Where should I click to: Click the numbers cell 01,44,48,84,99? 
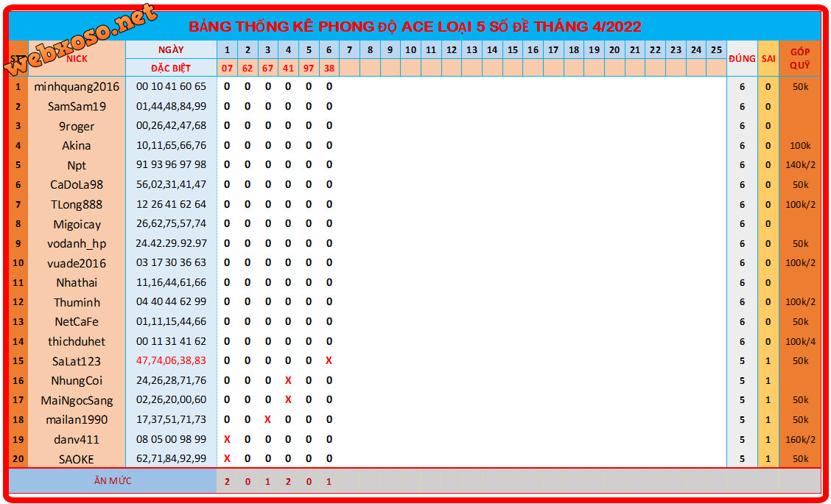point(171,106)
